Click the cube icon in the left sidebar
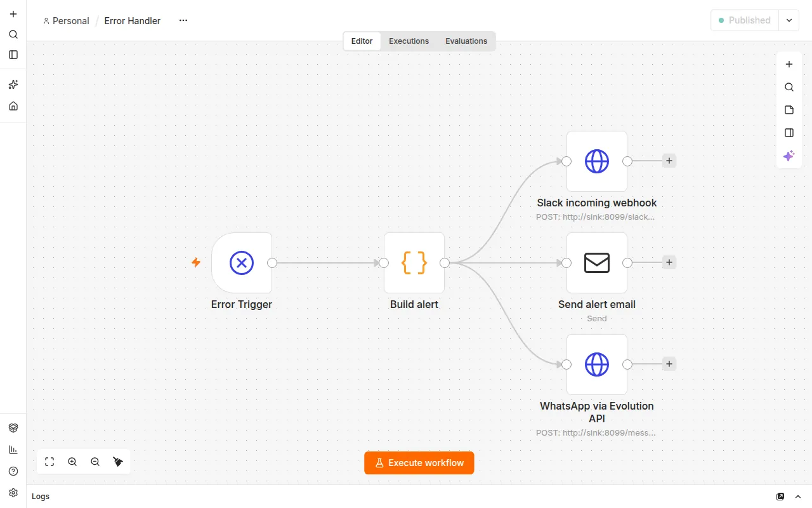This screenshot has width=812, height=508. click(13, 428)
